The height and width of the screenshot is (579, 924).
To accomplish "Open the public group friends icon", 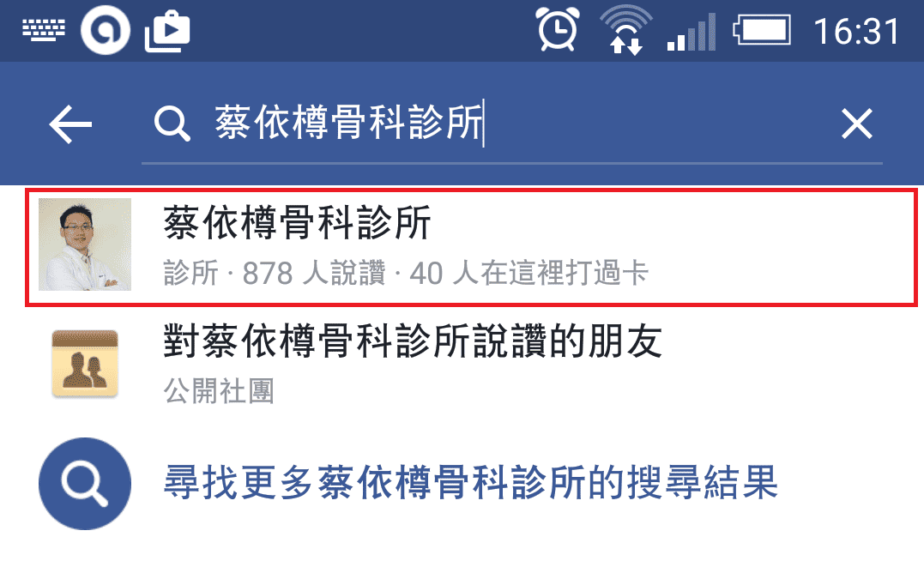I will (x=85, y=363).
